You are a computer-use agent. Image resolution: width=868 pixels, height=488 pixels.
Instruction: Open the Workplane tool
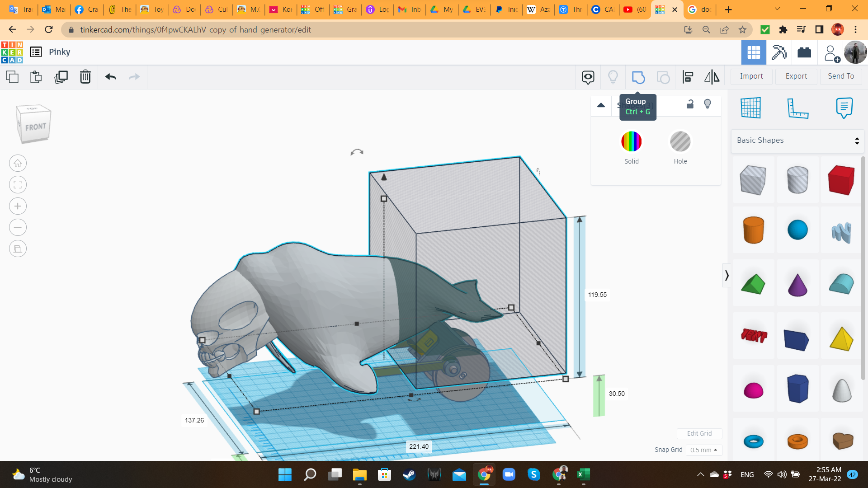tap(750, 108)
